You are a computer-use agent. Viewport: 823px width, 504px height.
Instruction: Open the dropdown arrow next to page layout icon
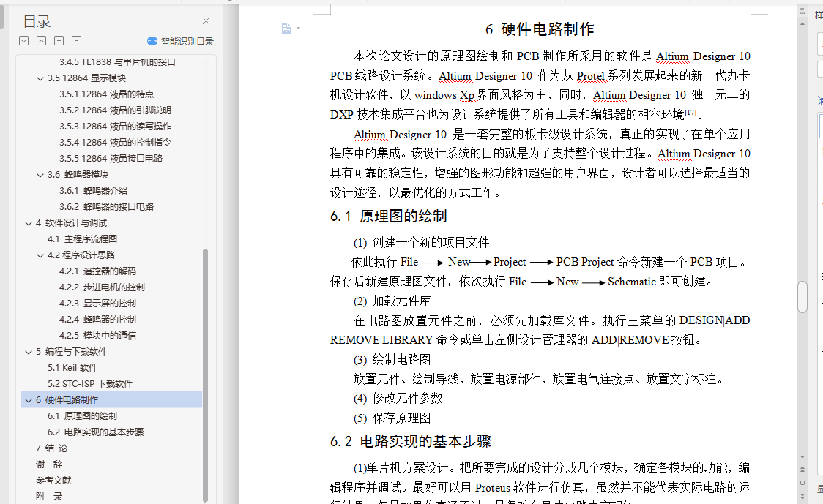click(298, 28)
